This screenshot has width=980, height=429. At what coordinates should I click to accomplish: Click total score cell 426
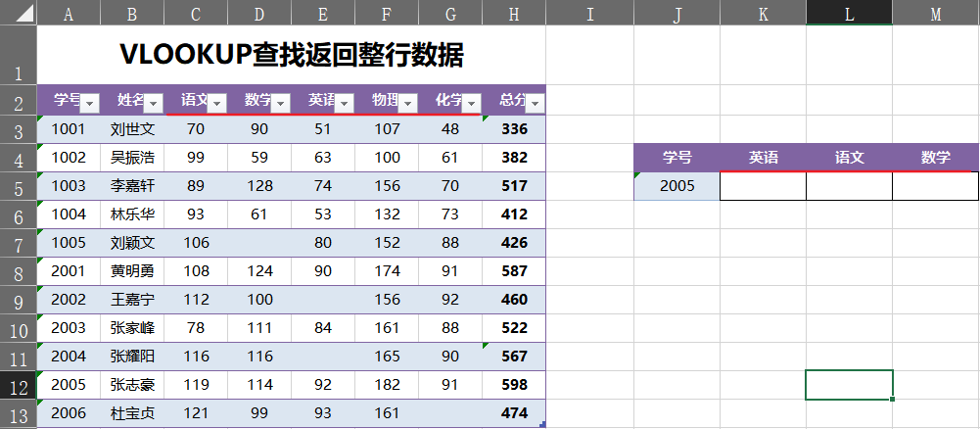click(514, 243)
